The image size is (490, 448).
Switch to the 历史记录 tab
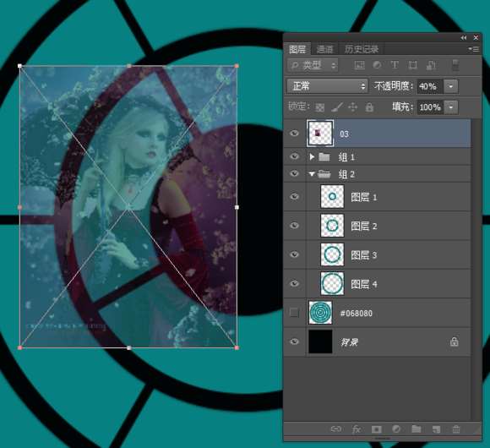362,49
